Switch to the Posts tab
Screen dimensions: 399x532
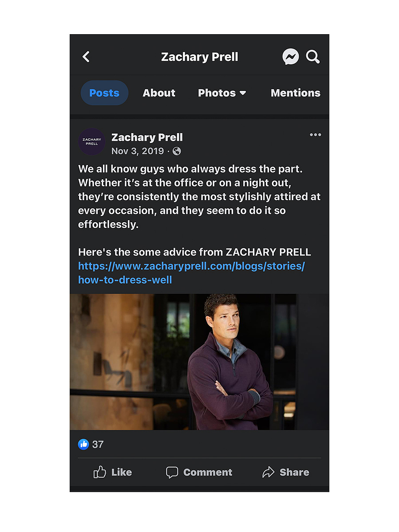click(104, 93)
